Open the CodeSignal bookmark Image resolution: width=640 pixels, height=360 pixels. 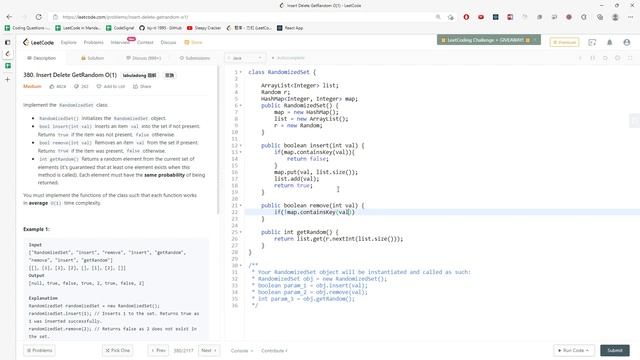click(120, 28)
